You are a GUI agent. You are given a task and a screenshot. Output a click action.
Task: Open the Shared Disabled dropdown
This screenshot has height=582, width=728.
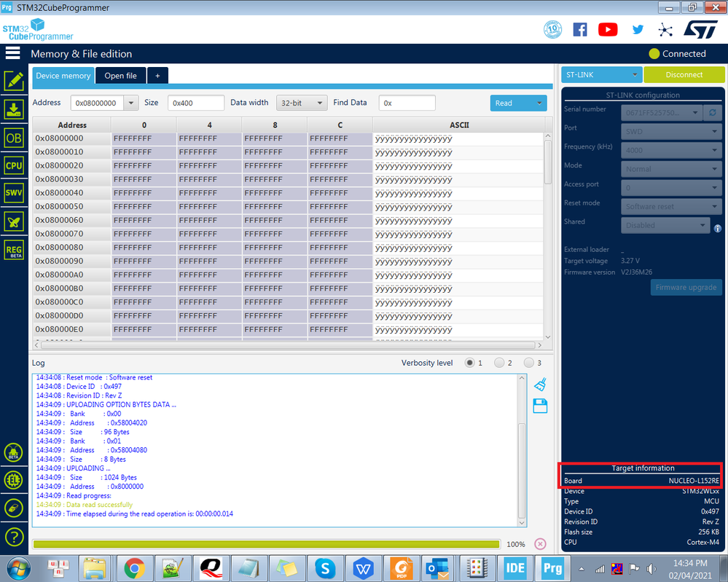pos(665,225)
